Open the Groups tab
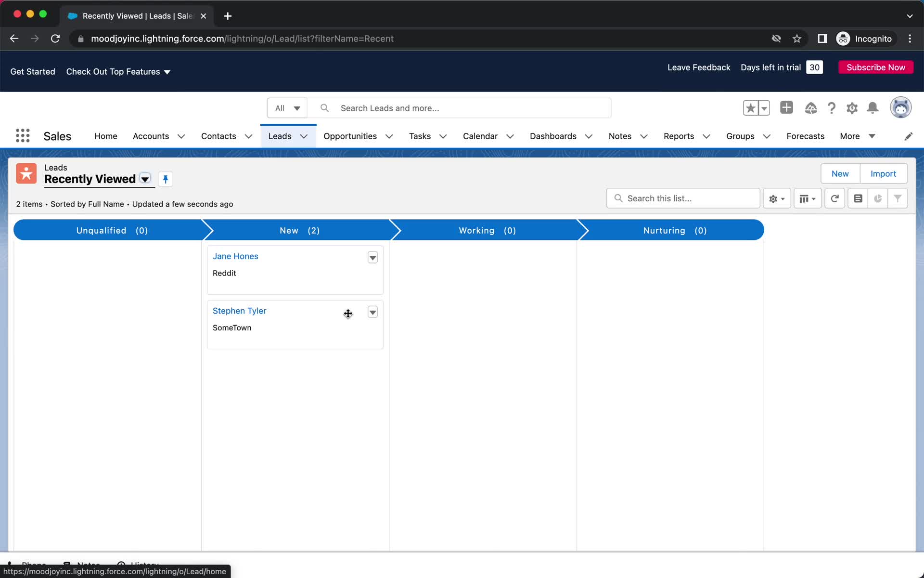Image resolution: width=924 pixels, height=578 pixels. [x=740, y=136]
